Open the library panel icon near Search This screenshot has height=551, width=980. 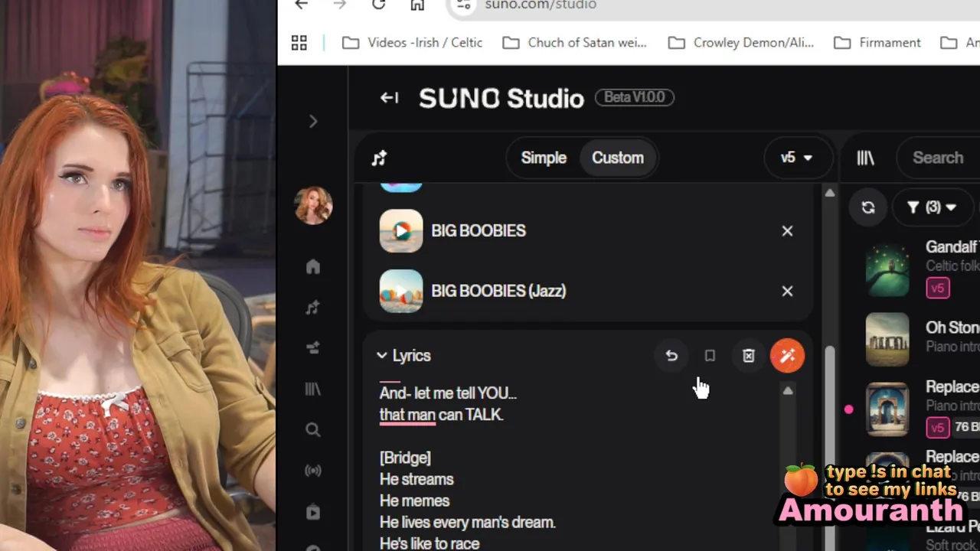coord(866,158)
